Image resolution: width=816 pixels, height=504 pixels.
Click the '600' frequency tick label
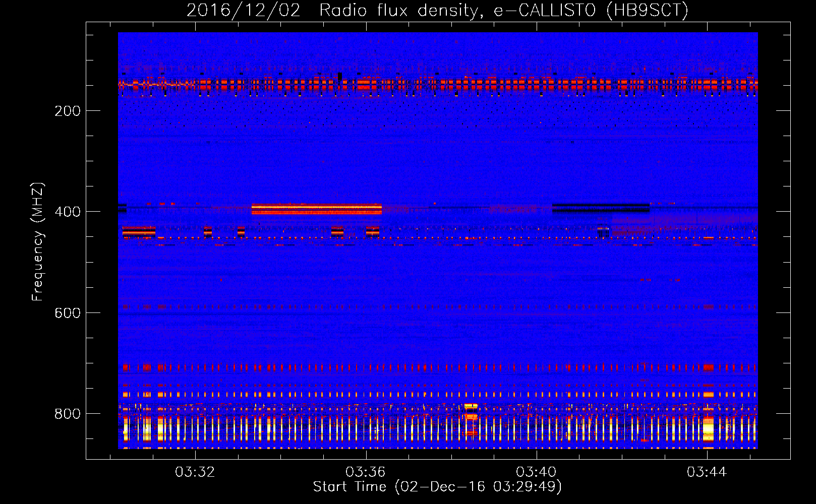pyautogui.click(x=68, y=313)
